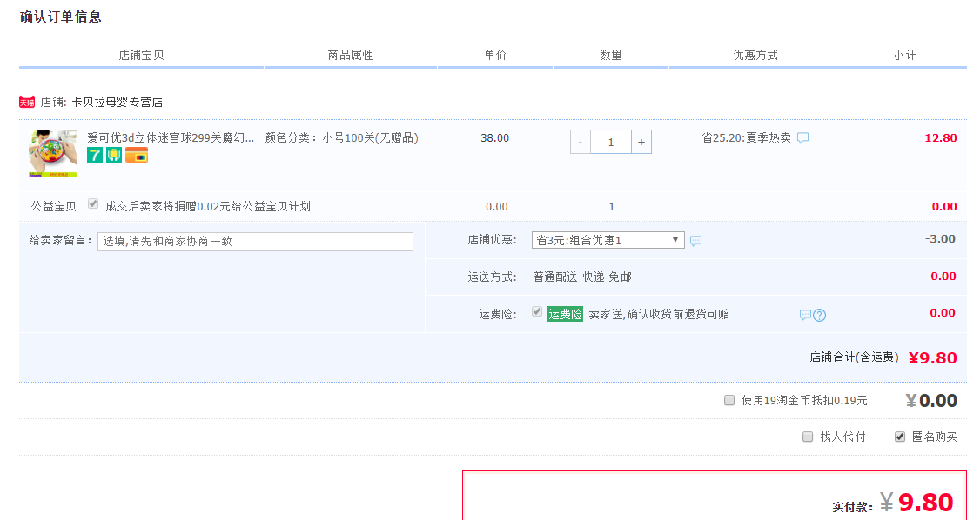Decrease quantity with the minus button
980x520 pixels.
[580, 143]
